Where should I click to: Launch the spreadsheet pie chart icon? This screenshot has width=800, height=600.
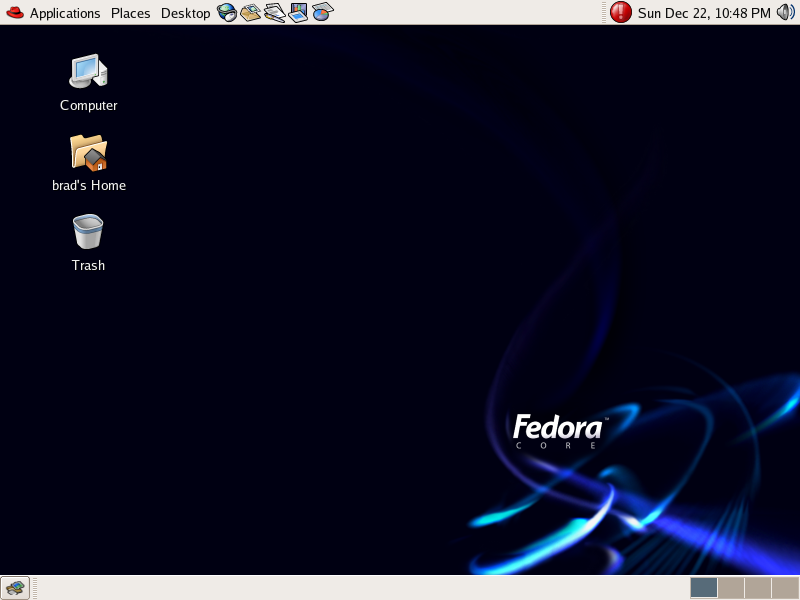[322, 12]
